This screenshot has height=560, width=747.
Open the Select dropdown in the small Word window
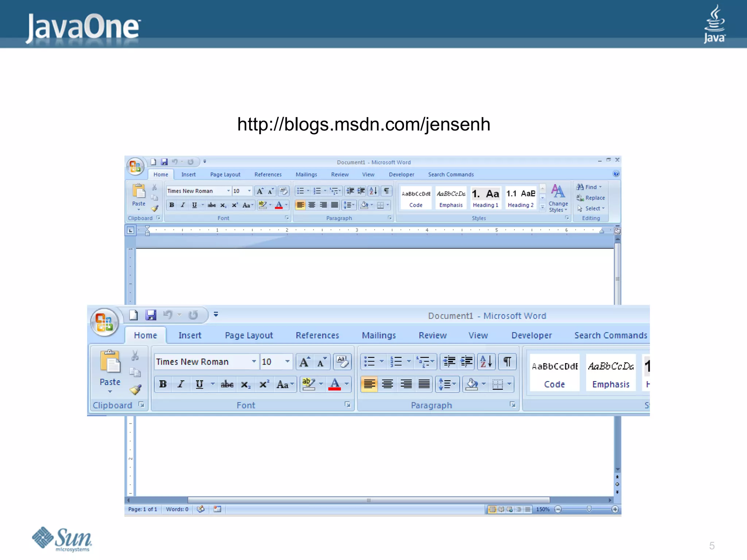591,209
